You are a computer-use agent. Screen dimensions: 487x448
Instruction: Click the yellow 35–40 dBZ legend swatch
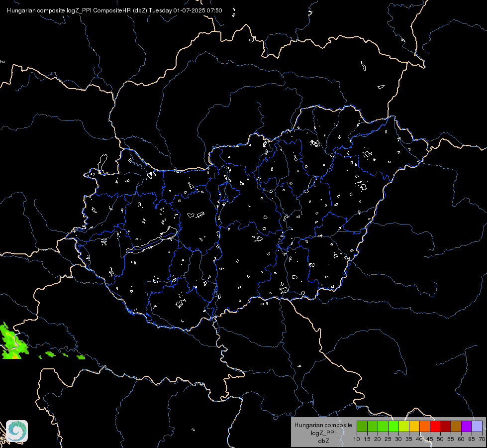click(414, 426)
